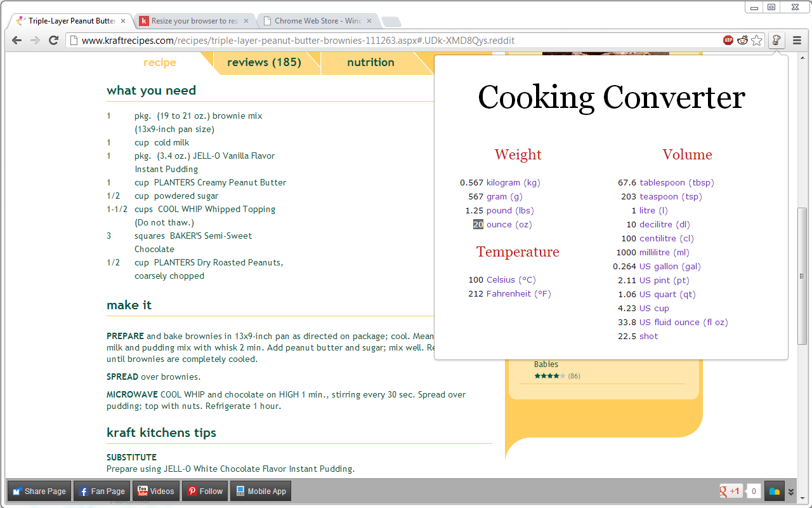Toggle the Cooking Converter extension icon
The width and height of the screenshot is (812, 508).
(x=776, y=40)
